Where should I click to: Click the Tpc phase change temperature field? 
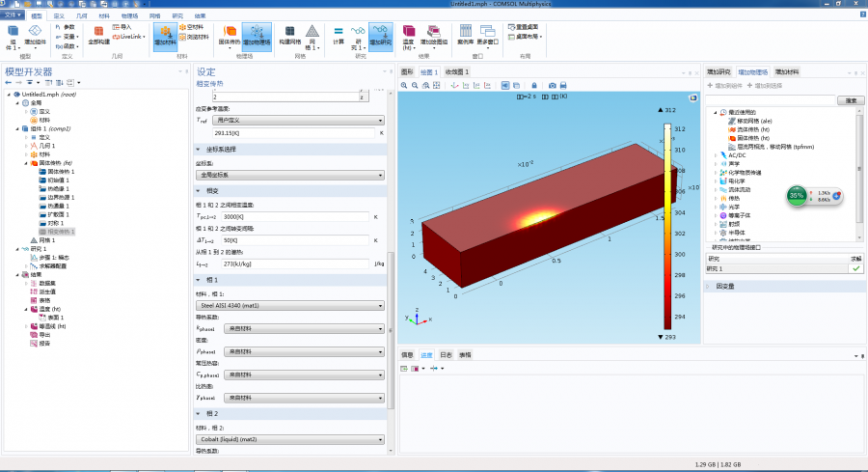(295, 216)
